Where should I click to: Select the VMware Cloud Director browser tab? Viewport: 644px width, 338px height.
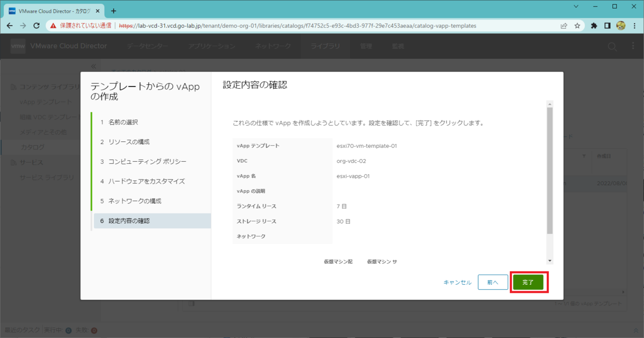point(54,10)
